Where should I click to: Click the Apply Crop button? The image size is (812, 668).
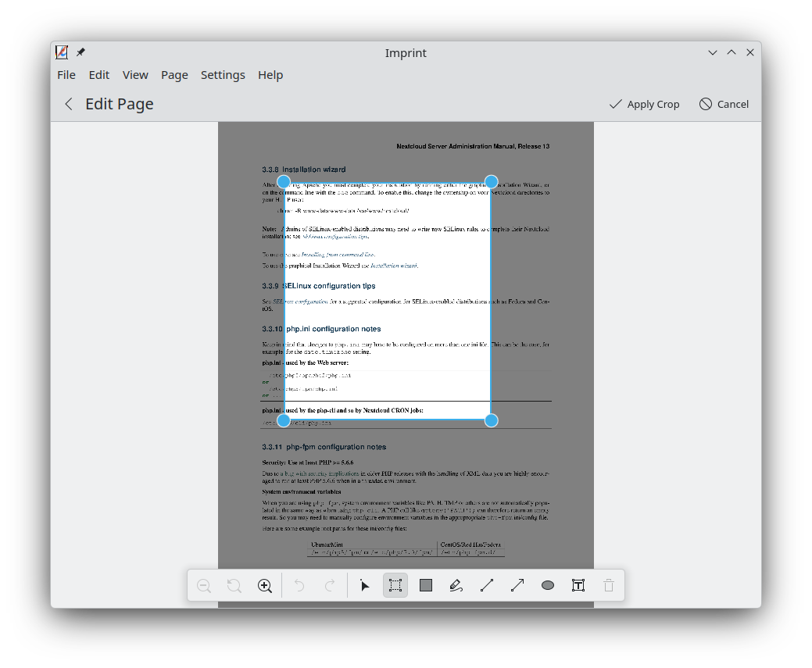644,104
